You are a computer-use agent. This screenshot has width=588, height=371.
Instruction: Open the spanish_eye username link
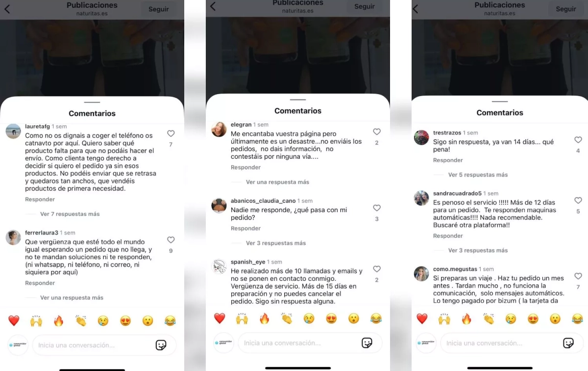coord(248,262)
